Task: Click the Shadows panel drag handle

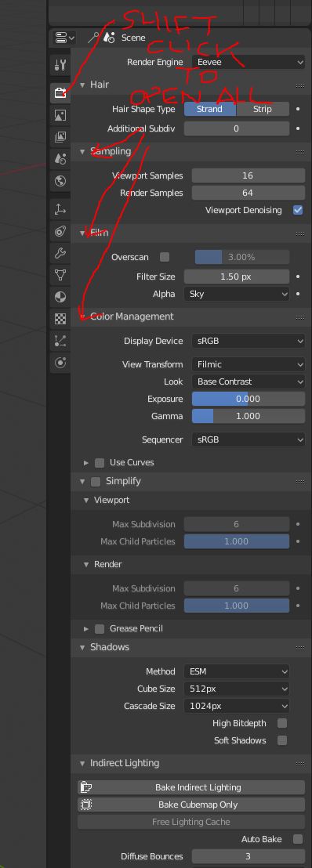Action: [x=299, y=648]
